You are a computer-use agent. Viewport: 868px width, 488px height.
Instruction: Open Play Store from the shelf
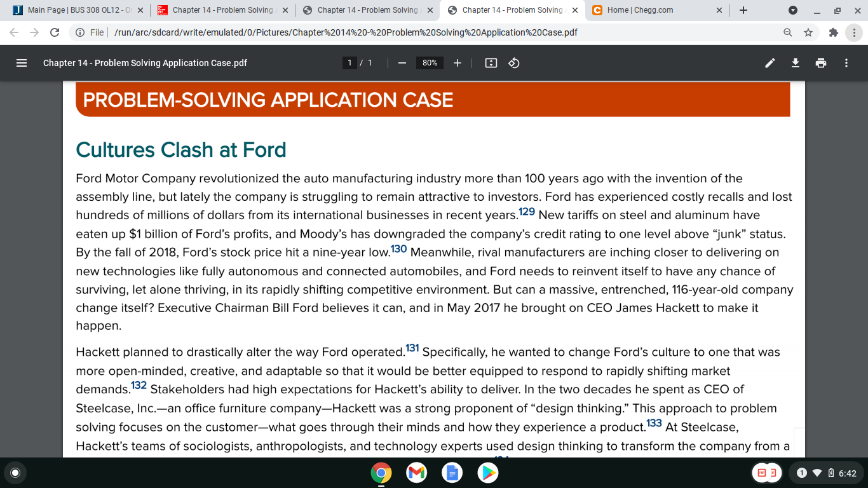click(x=487, y=473)
